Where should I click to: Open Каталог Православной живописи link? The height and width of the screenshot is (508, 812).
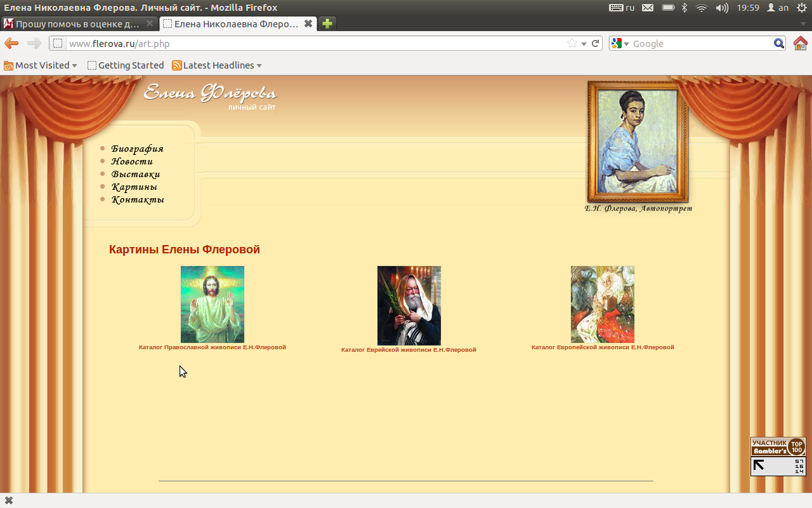[213, 347]
